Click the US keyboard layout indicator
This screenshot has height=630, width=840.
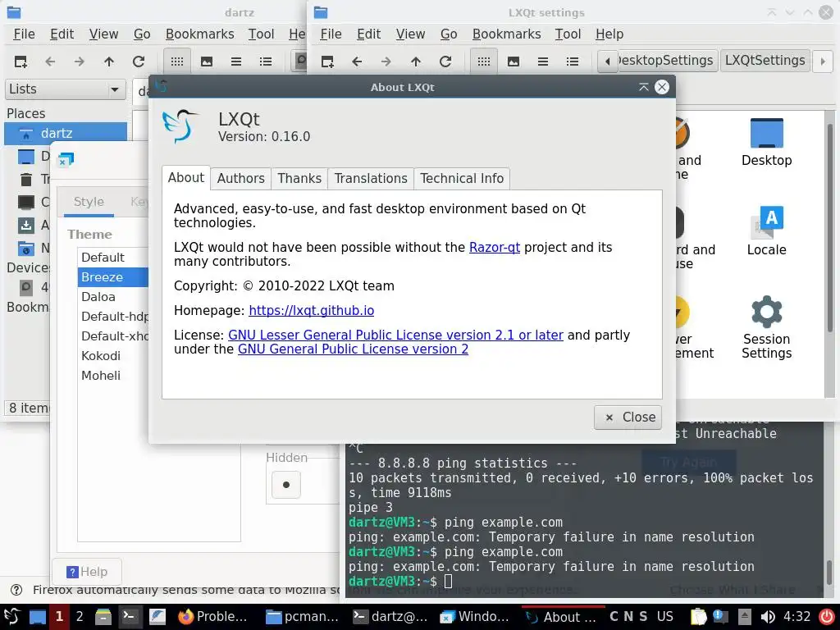(664, 617)
